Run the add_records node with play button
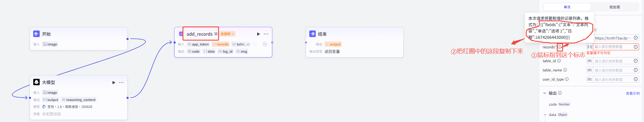The width and height of the screenshot is (644, 122). click(258, 34)
